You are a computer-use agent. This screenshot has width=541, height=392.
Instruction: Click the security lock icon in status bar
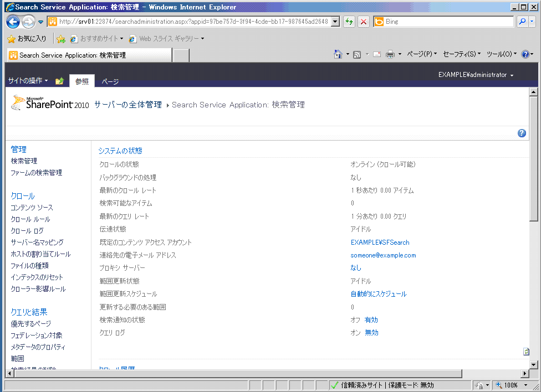[x=479, y=385]
